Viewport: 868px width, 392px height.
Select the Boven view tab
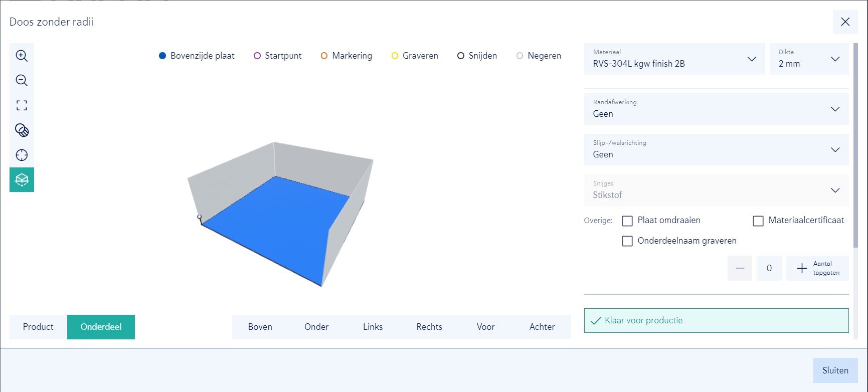point(260,327)
